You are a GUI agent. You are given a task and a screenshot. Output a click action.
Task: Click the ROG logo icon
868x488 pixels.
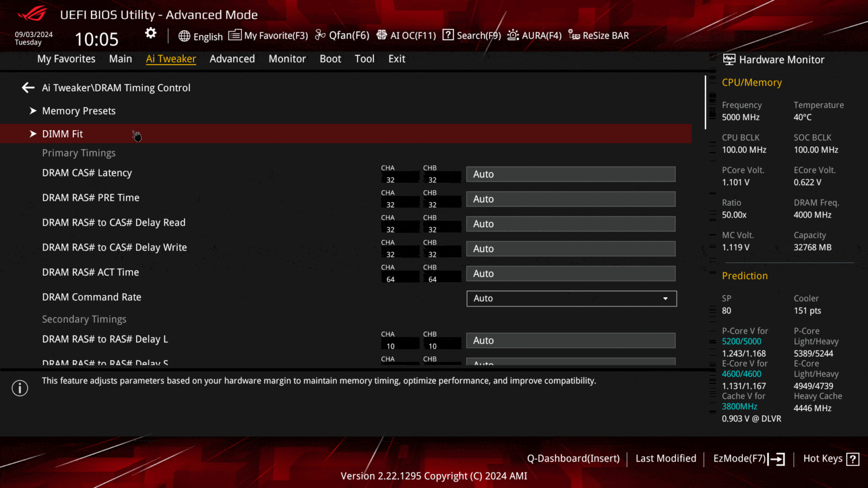coord(32,13)
